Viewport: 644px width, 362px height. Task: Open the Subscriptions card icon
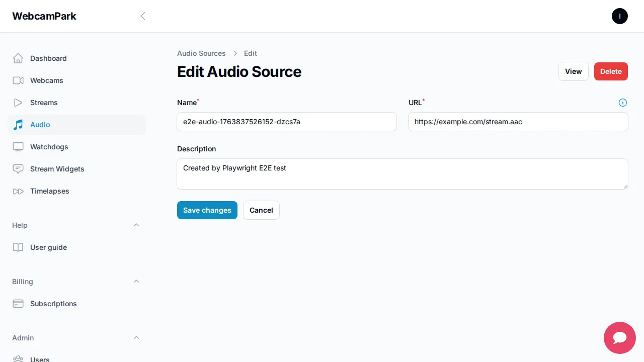(18, 304)
